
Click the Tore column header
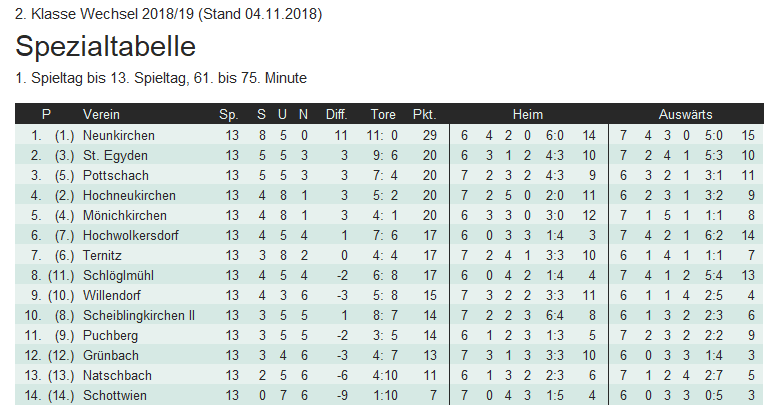point(383,114)
